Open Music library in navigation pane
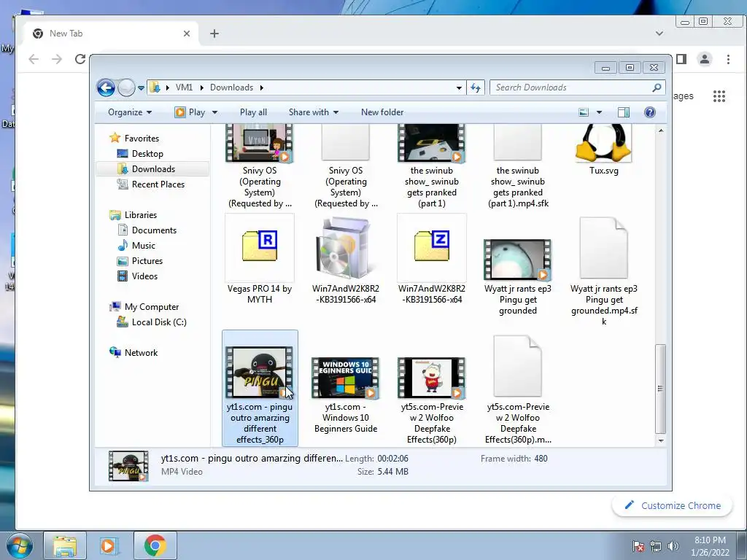The image size is (747, 560). point(144,246)
